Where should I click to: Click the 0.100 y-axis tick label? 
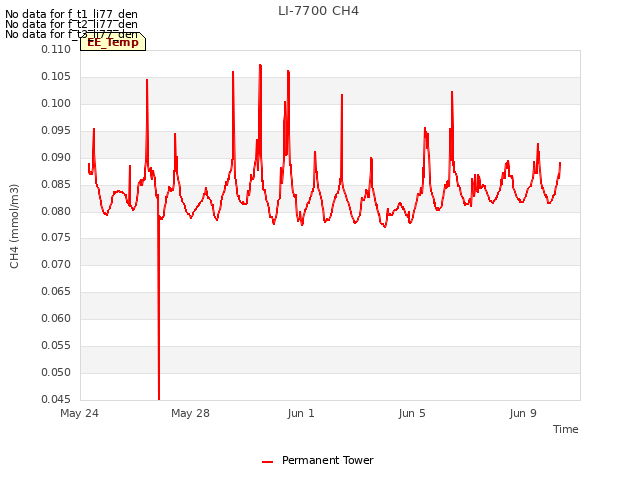click(x=56, y=104)
